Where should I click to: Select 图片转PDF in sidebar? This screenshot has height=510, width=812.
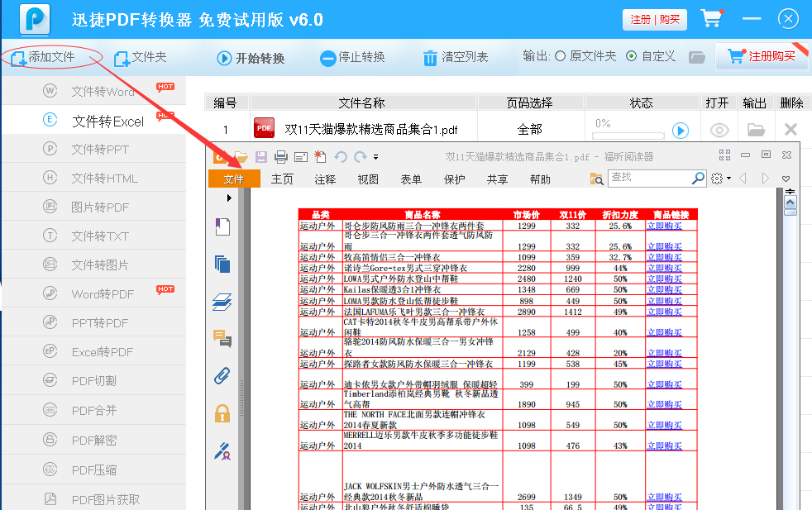(94, 207)
